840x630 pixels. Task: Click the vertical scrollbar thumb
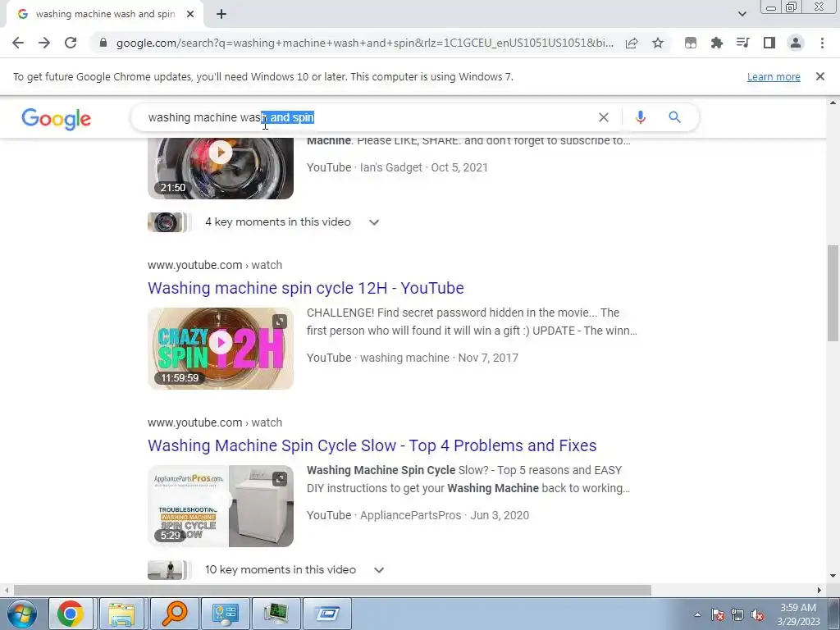[833, 293]
